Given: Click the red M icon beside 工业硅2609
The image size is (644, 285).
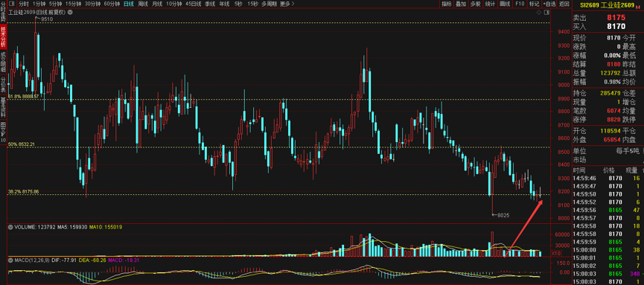Looking at the screenshot, I should tap(638, 7).
